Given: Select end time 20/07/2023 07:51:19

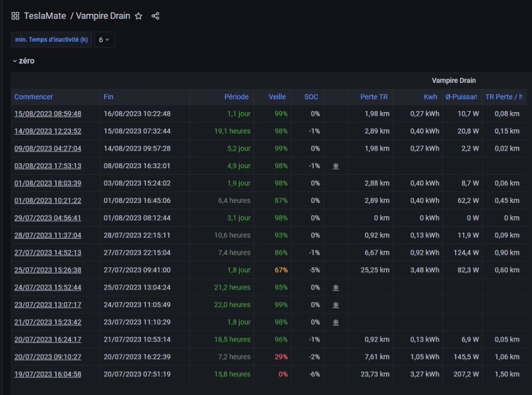Looking at the screenshot, I should pos(137,374).
